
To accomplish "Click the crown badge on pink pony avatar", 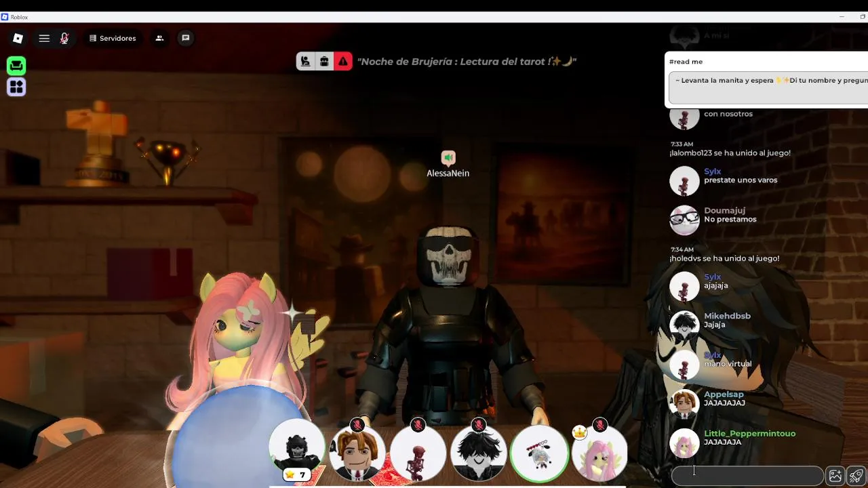I will coord(579,432).
